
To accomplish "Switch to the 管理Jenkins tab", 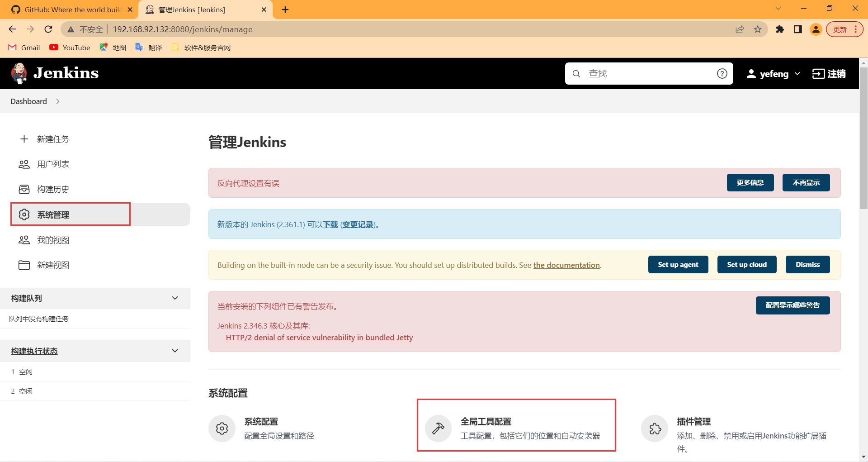I will point(206,10).
